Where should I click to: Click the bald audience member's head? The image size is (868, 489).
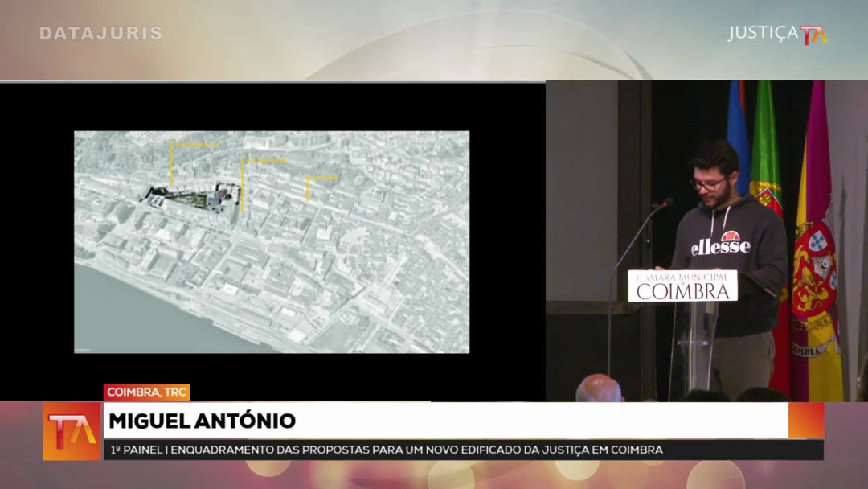(599, 389)
